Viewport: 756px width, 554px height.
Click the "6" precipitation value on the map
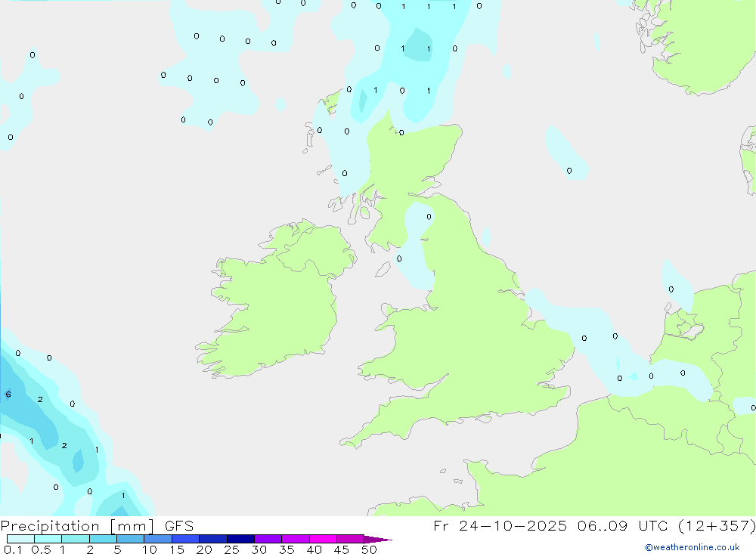(8, 395)
